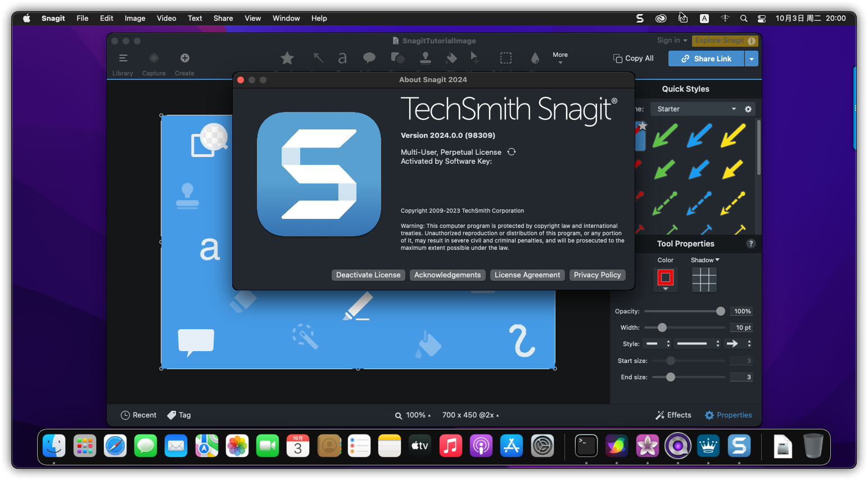The height and width of the screenshot is (480, 868).
Task: Open the License Agreement
Action: (x=527, y=275)
